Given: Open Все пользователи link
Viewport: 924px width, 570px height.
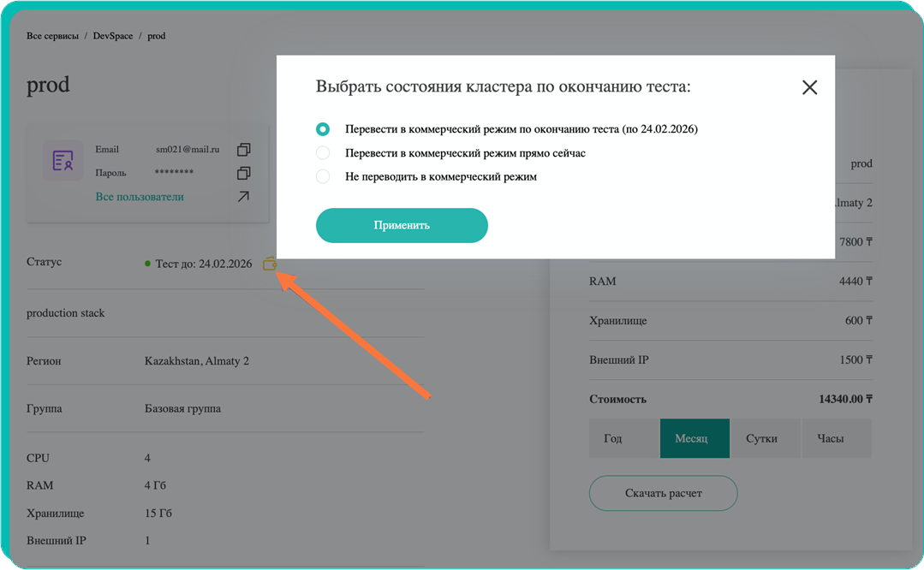Looking at the screenshot, I should 140,197.
